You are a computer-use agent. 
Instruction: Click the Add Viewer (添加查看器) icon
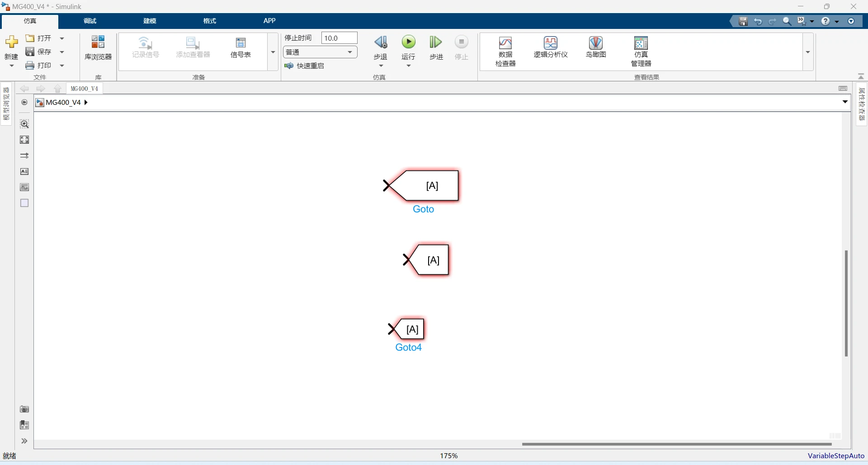click(193, 47)
